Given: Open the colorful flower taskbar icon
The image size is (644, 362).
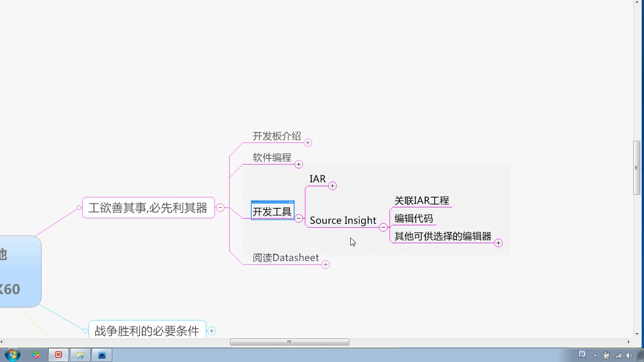Looking at the screenshot, I should [x=36, y=355].
